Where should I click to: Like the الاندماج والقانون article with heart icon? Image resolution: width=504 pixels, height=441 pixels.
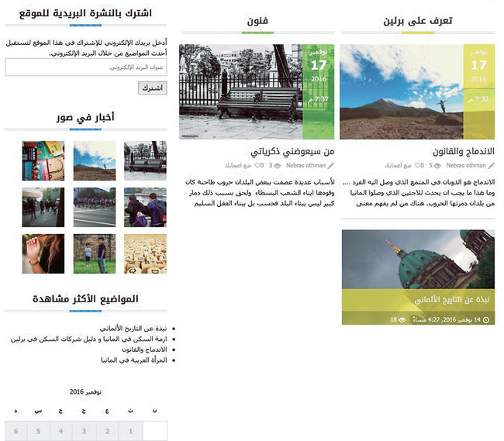click(418, 165)
